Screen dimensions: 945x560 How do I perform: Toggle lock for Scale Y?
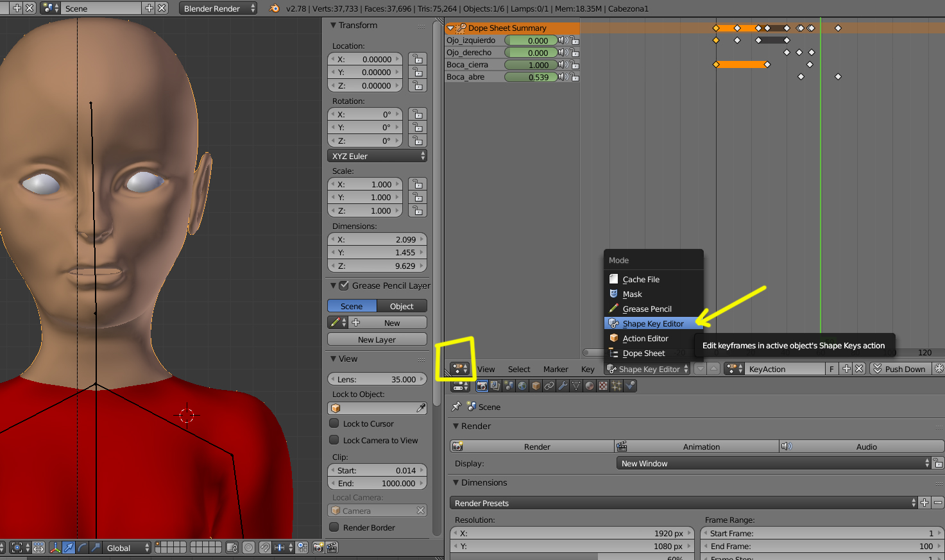click(x=417, y=198)
